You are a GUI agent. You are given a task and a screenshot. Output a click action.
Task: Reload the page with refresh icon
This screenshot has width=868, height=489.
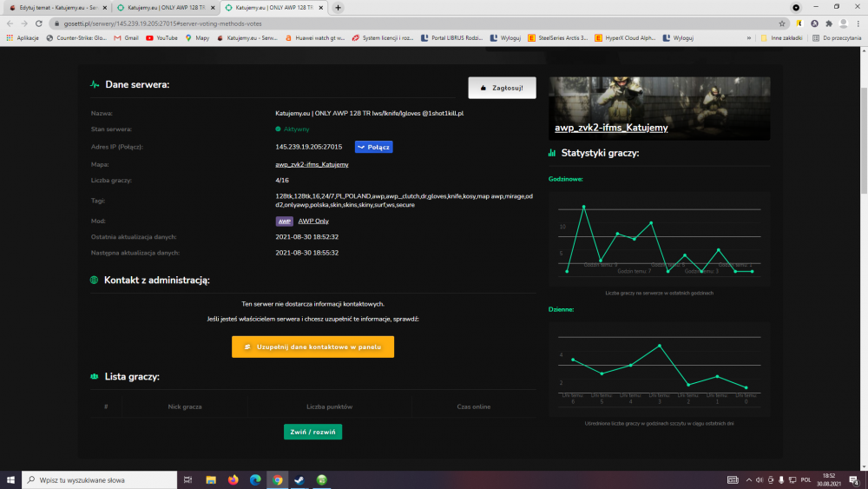pos(39,23)
